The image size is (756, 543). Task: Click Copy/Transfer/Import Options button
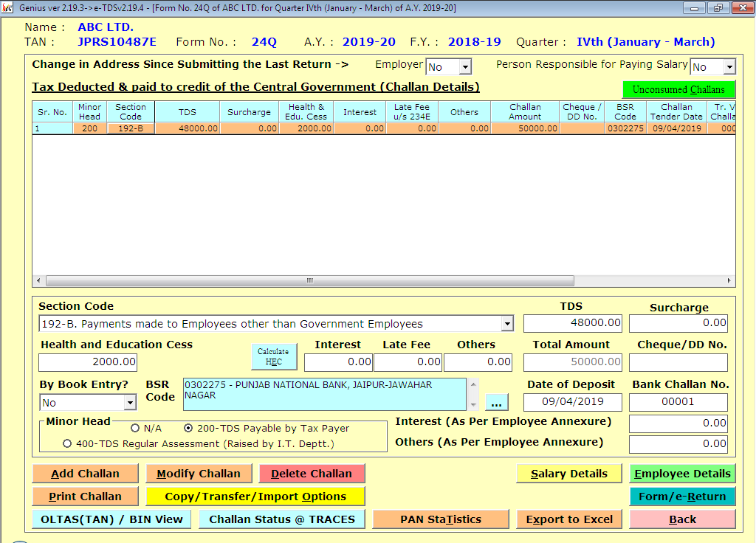click(255, 497)
